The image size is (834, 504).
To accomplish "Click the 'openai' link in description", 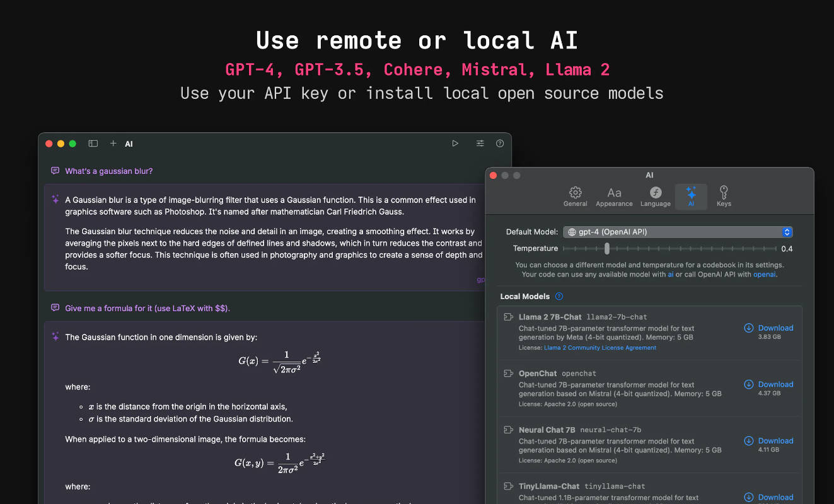I will (x=764, y=275).
